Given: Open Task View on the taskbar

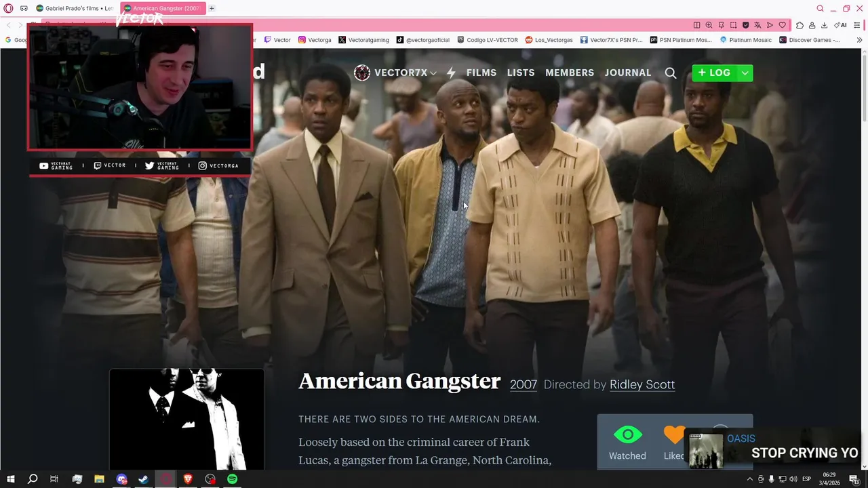Looking at the screenshot, I should pos(54,479).
